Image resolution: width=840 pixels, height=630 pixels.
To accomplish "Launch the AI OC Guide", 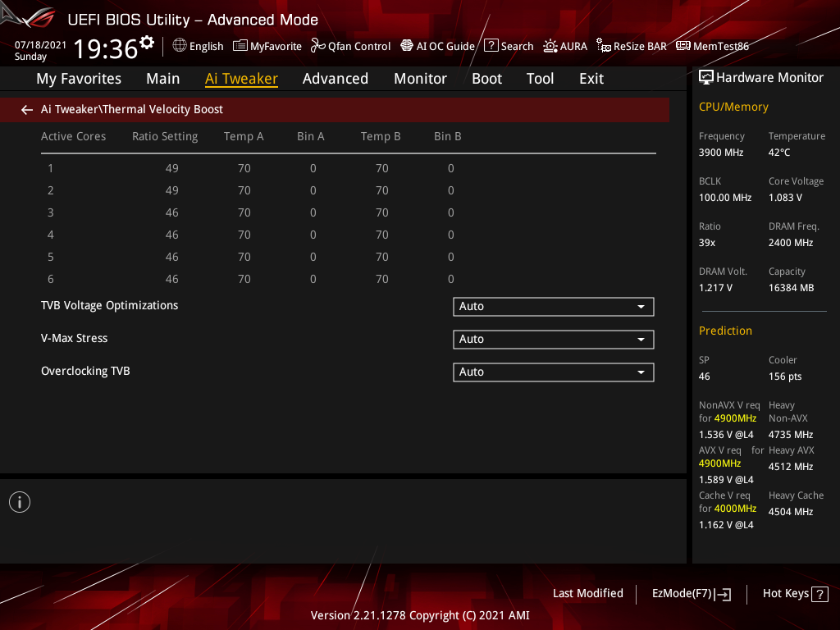I will pos(437,46).
